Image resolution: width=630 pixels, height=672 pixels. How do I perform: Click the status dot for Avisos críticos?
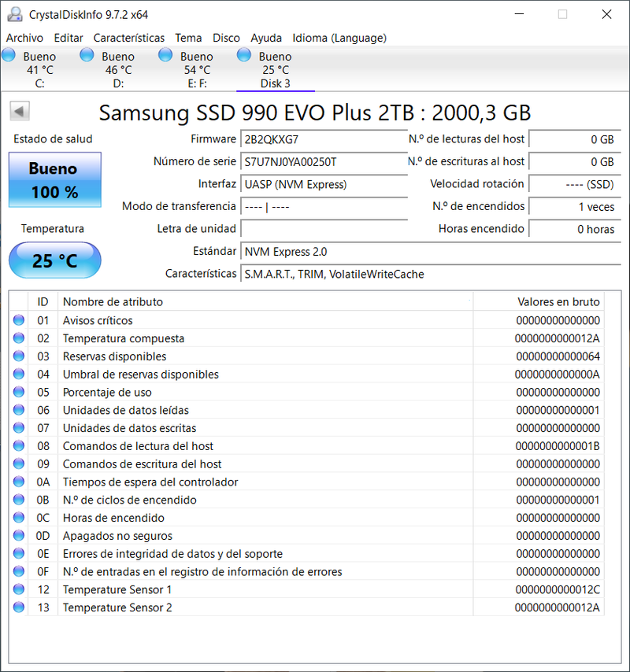point(18,320)
